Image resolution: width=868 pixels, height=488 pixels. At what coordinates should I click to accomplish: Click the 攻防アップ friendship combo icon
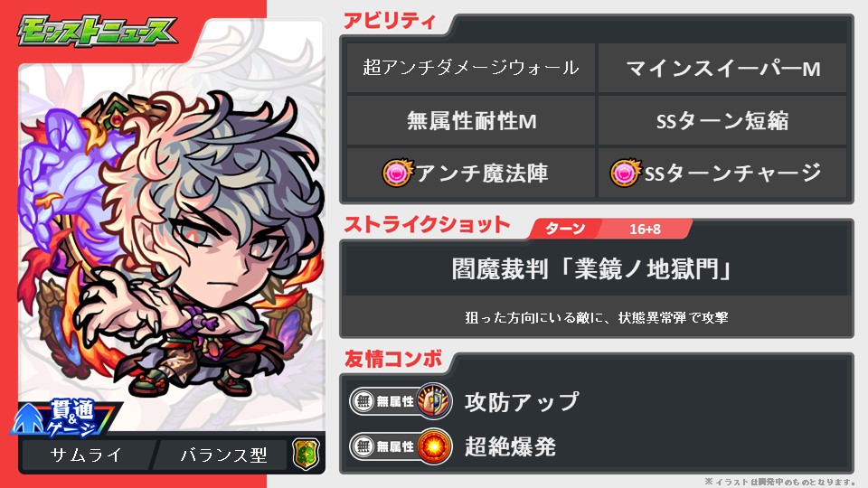click(x=435, y=400)
